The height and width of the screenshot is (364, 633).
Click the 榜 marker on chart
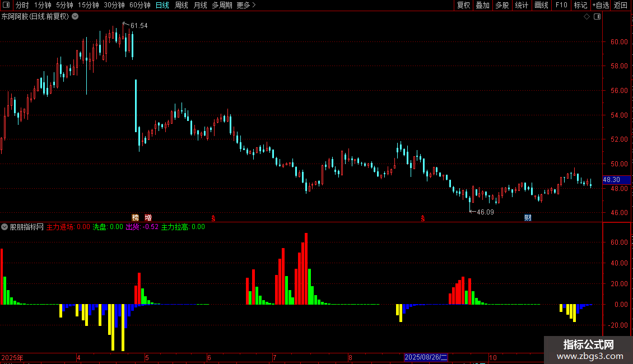coord(135,217)
